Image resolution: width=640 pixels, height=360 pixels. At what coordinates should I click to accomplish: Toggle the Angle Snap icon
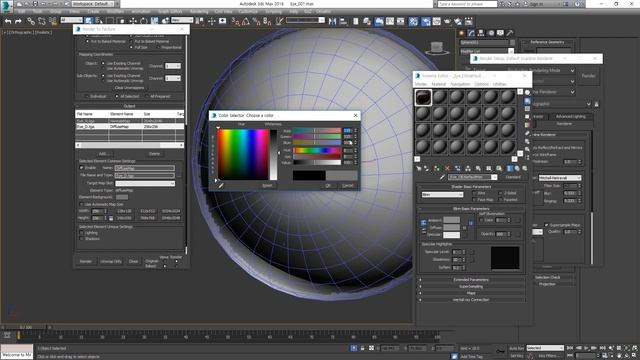246,21
